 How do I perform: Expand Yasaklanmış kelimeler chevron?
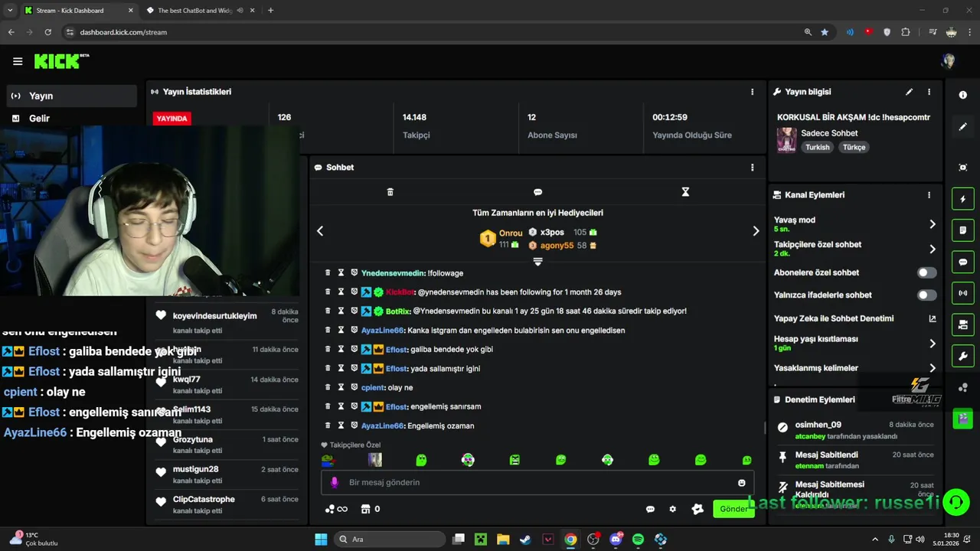(x=933, y=368)
